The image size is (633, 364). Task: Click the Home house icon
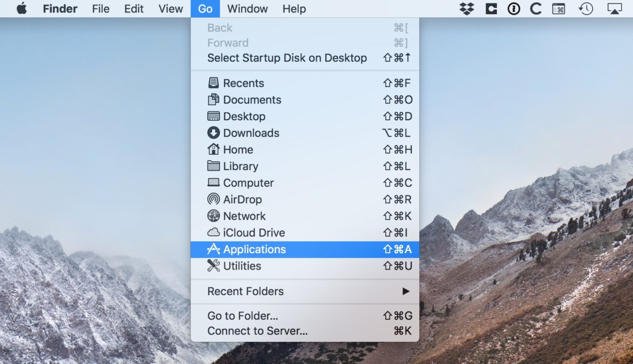pyautogui.click(x=214, y=149)
